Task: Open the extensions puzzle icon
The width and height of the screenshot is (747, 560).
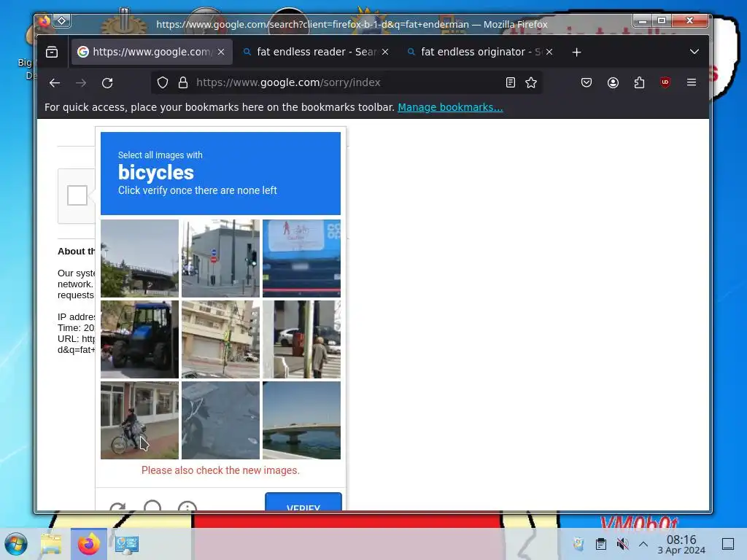Action: pyautogui.click(x=639, y=83)
